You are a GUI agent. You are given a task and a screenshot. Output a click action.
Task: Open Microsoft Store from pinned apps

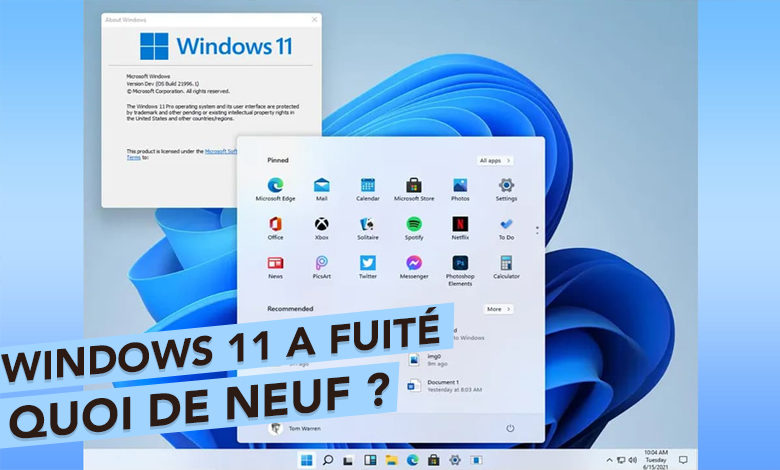click(x=414, y=189)
